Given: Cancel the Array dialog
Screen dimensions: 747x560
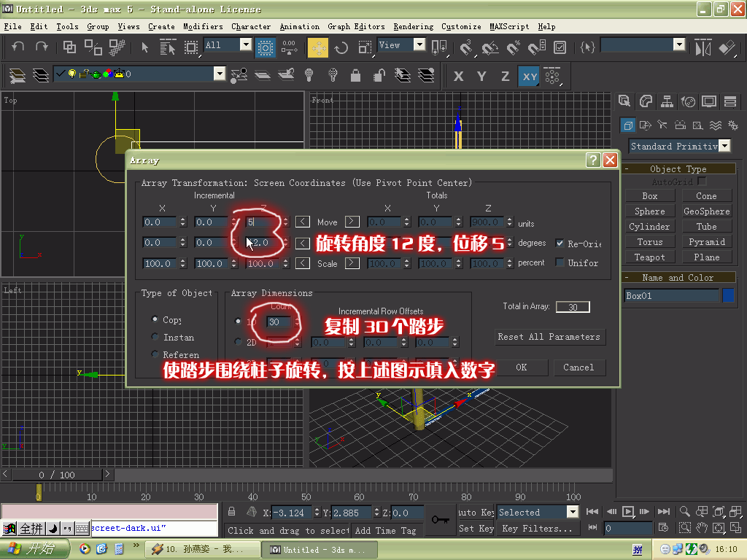Looking at the screenshot, I should click(x=578, y=367).
